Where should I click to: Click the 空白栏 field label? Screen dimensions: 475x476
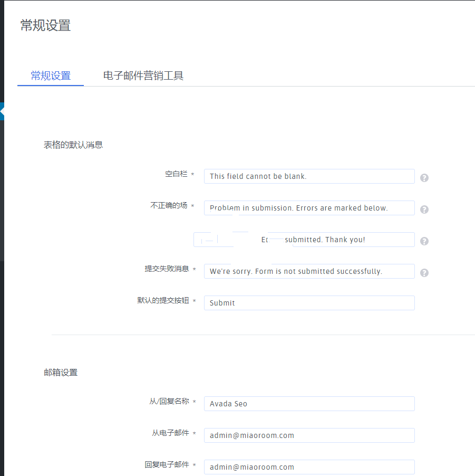coord(176,174)
